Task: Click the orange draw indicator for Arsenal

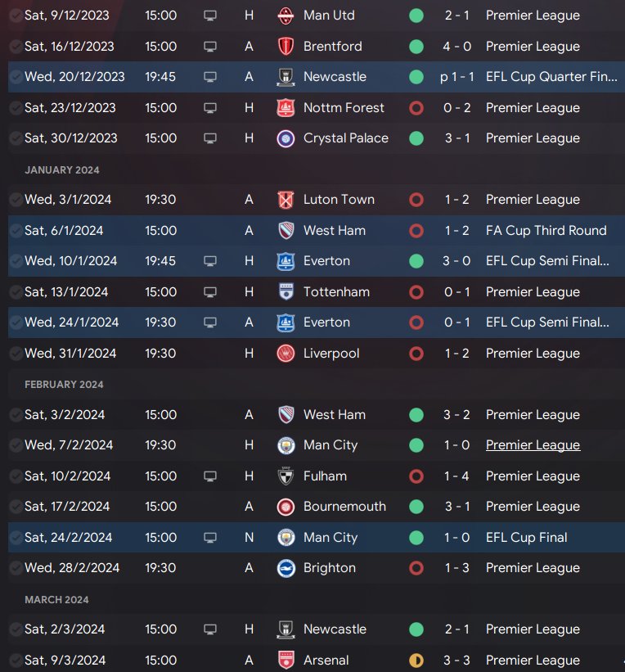Action: coord(416,661)
